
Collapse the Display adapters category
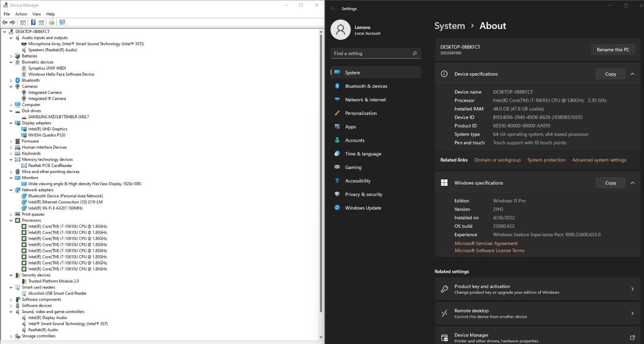coord(11,123)
